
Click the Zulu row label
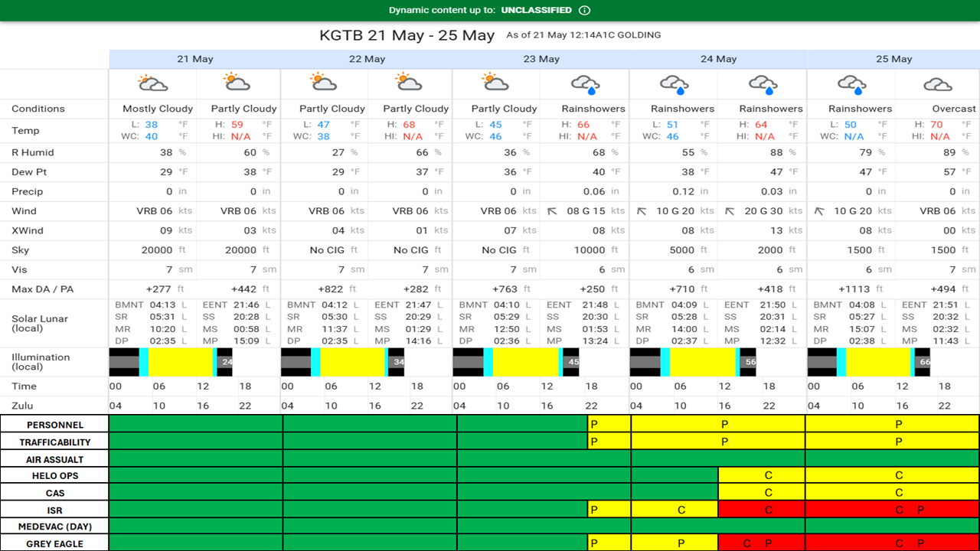(x=22, y=406)
